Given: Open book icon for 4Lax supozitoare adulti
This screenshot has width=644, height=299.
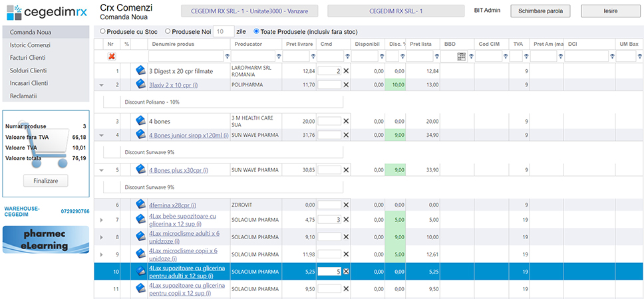Looking at the screenshot, I should click(x=140, y=272).
